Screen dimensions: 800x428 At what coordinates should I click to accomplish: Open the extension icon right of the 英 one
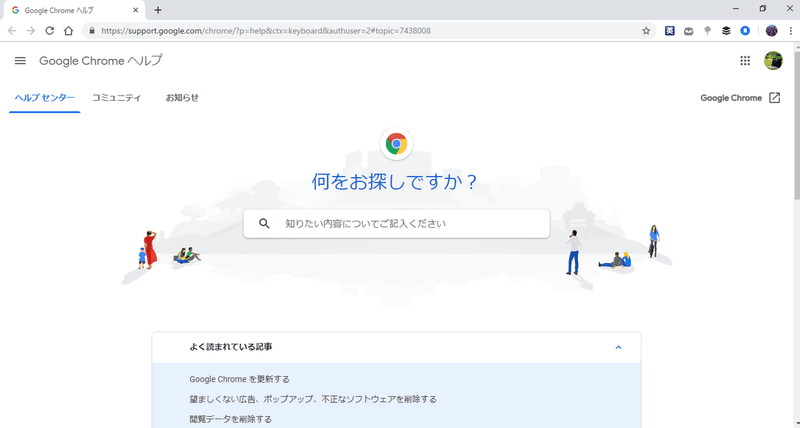pyautogui.click(x=689, y=31)
